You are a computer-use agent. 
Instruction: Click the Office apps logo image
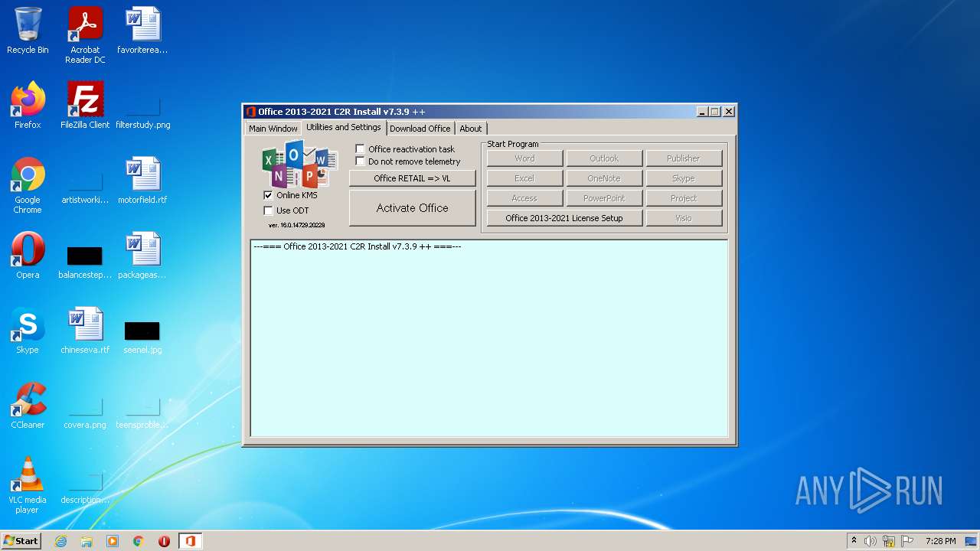(x=300, y=164)
